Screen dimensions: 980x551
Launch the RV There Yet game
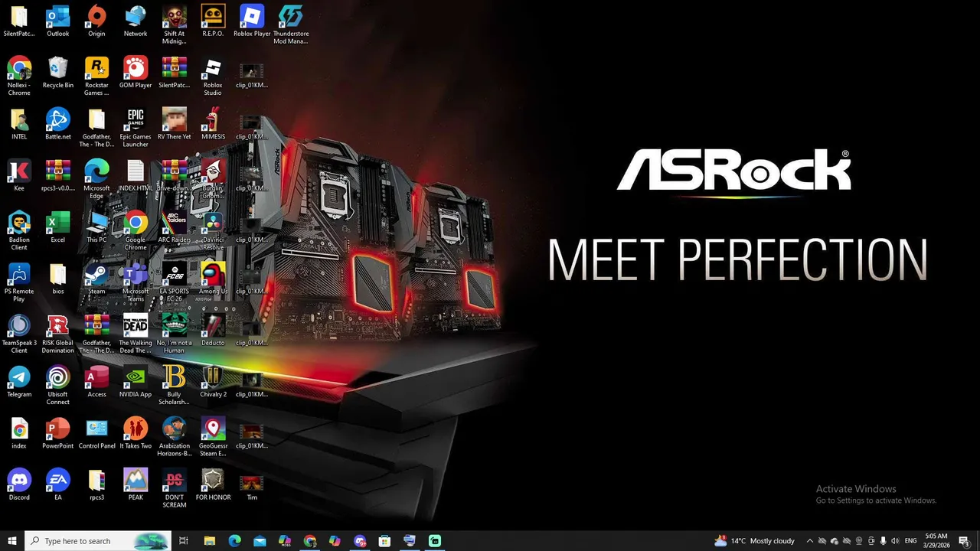coord(174,124)
